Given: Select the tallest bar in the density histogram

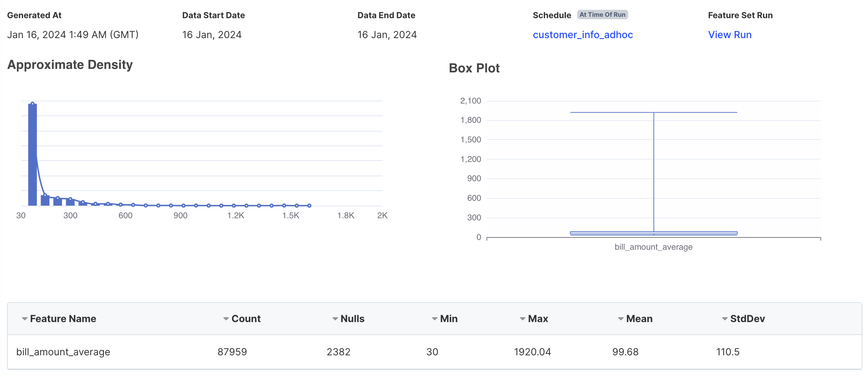Looking at the screenshot, I should [33, 157].
